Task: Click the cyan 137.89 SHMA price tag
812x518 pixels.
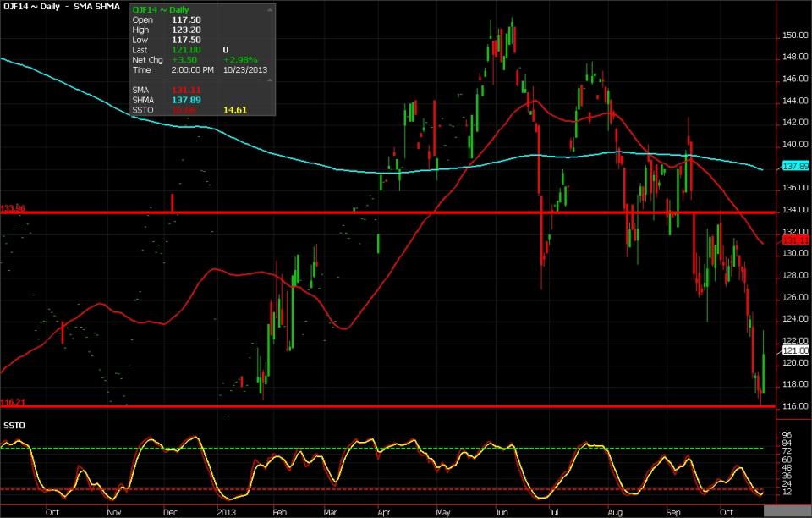Action: tap(796, 167)
